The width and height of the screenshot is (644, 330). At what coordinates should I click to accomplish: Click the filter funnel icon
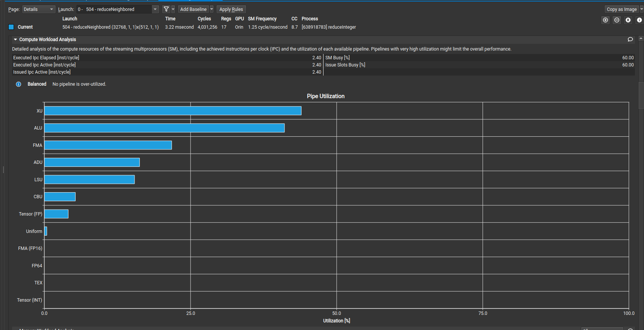[166, 9]
